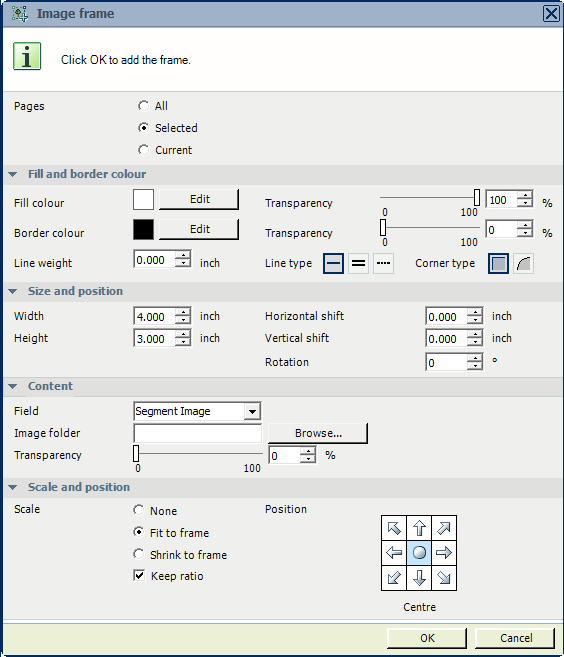Pick the dashed line type icon

pos(383,264)
